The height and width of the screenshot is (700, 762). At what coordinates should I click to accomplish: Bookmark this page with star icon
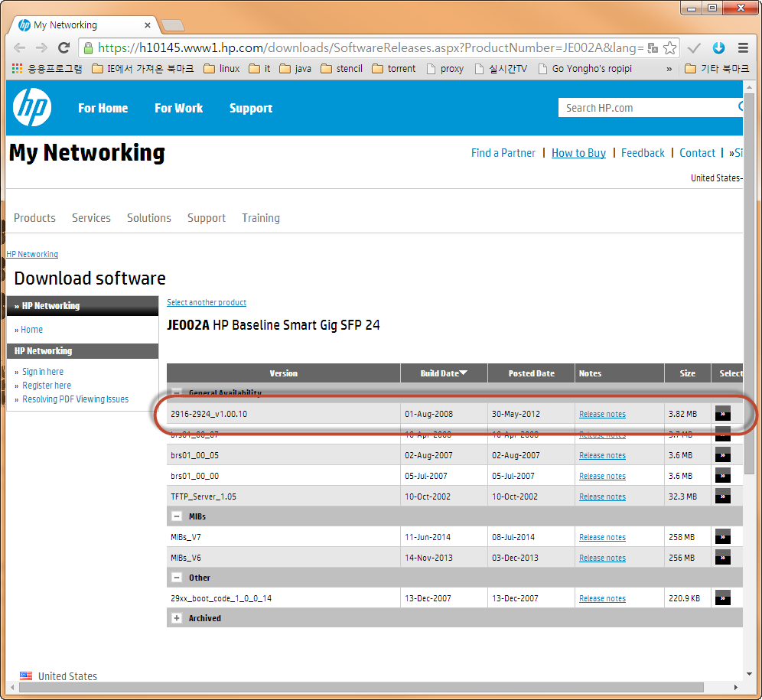[669, 47]
